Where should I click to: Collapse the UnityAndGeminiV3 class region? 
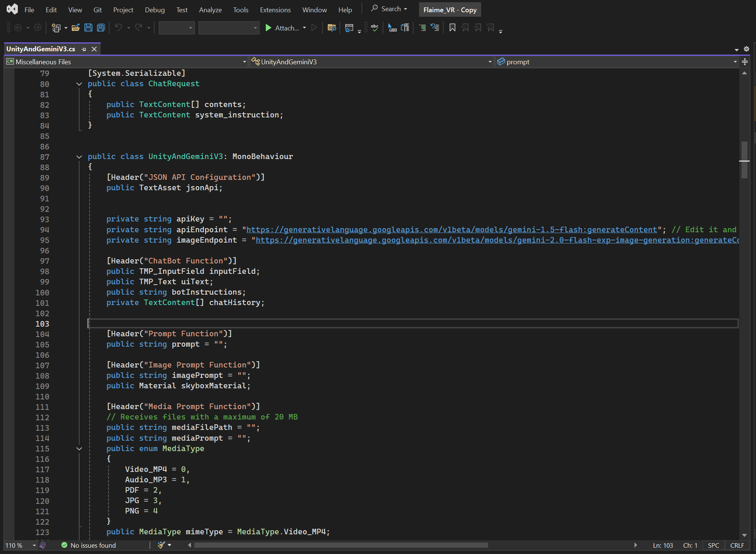(79, 157)
